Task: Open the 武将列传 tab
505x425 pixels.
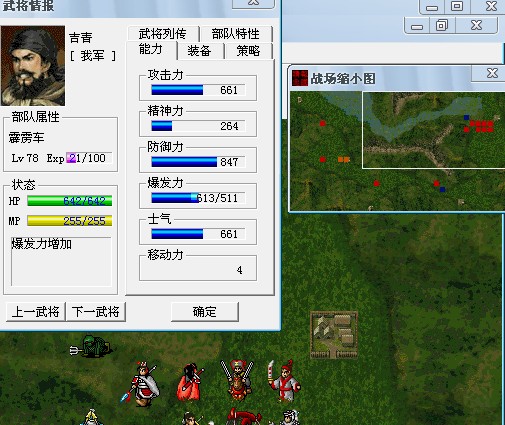Action: pyautogui.click(x=163, y=34)
